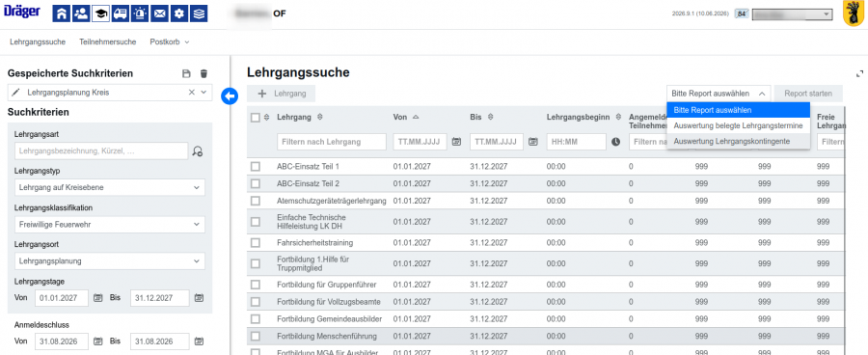Click the Dräger logo
The image size is (868, 355).
(21, 12)
